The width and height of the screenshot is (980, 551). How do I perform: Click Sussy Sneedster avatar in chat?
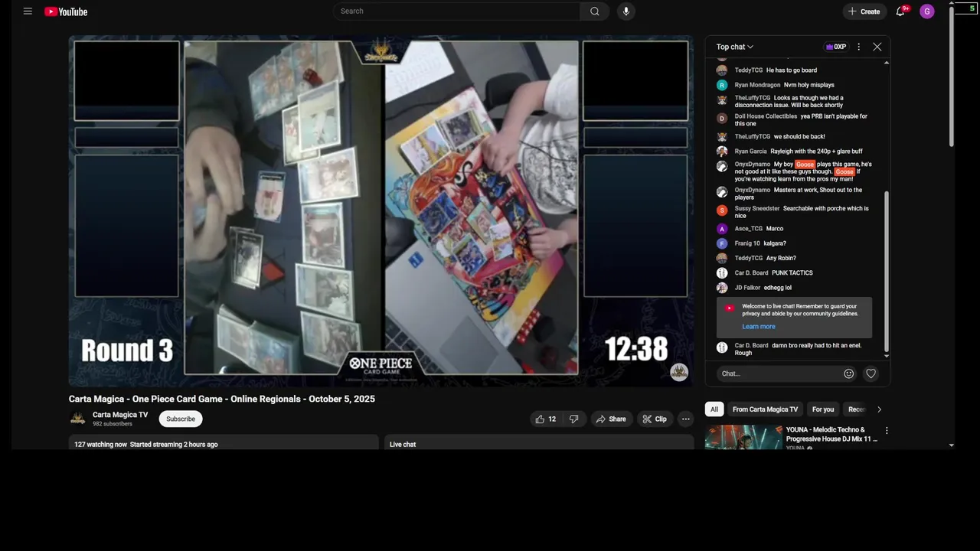point(722,210)
